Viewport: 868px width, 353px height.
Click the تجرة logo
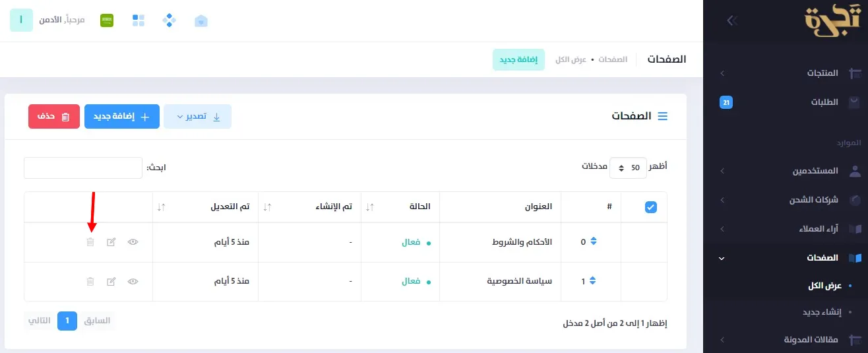point(832,20)
